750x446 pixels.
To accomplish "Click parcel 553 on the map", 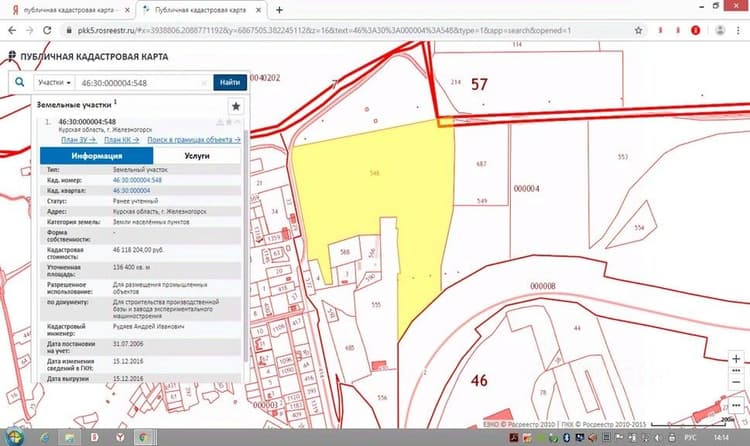I will [622, 156].
